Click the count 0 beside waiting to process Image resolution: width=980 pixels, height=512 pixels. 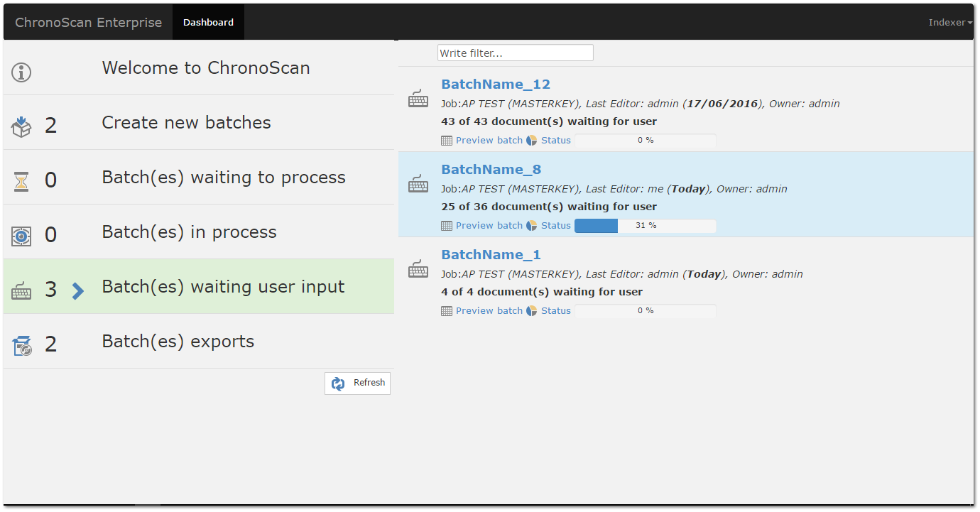(50, 180)
